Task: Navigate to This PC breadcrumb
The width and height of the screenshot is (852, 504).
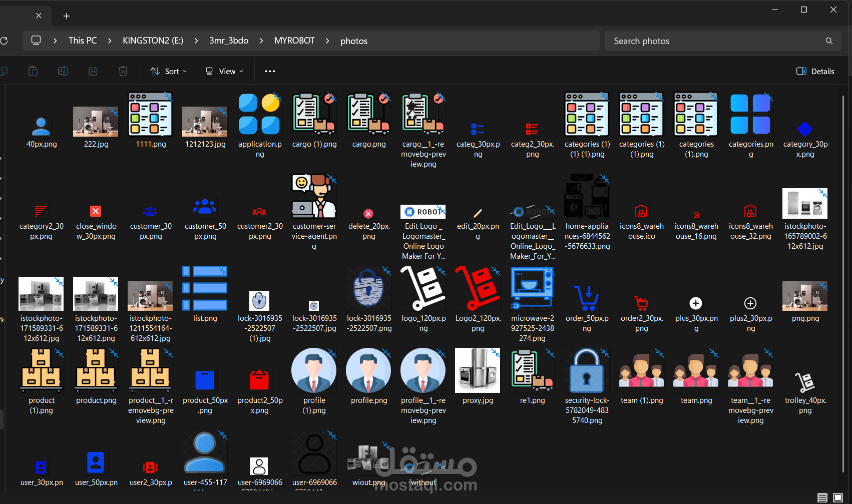Action: 83,41
